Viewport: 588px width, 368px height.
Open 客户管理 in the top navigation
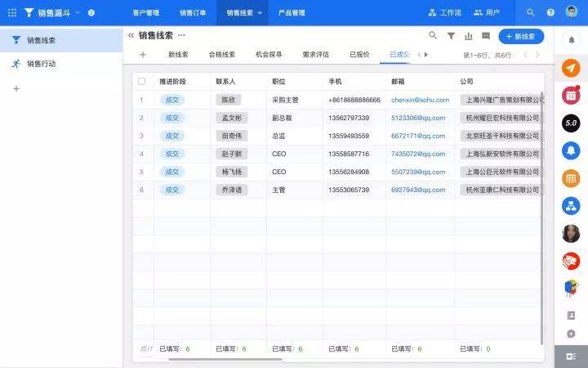[x=146, y=13]
